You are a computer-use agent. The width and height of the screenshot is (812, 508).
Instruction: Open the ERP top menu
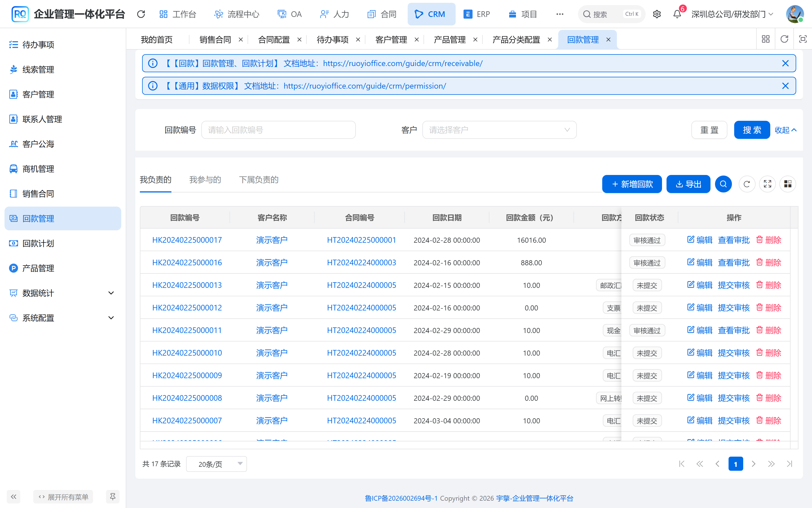click(x=477, y=14)
